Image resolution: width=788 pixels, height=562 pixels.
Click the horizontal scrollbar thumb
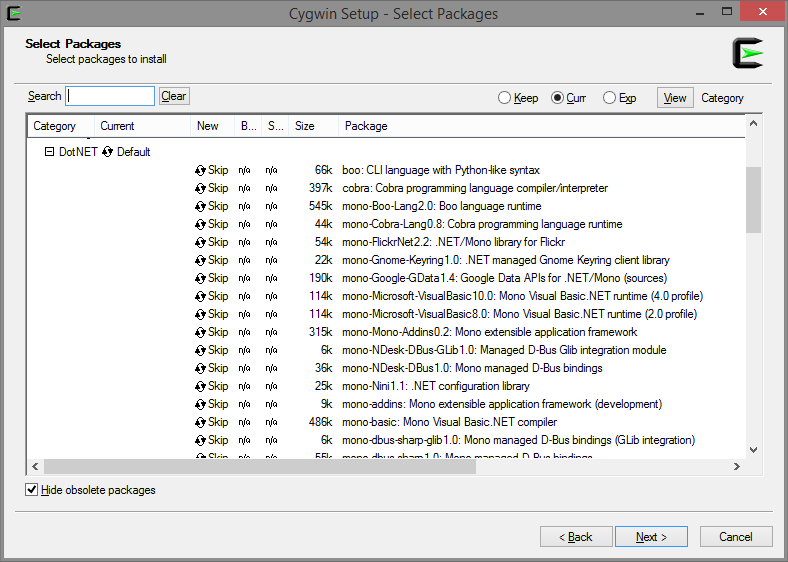point(260,466)
